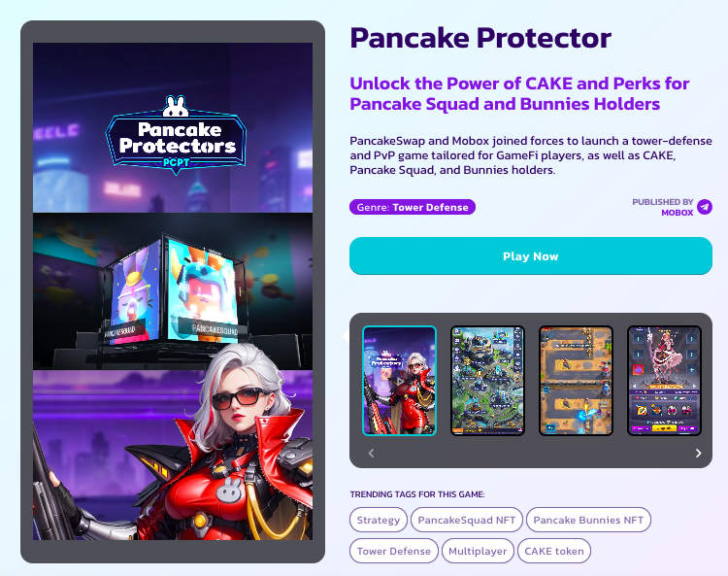Image resolution: width=728 pixels, height=576 pixels.
Task: Select the Multiplayer tag
Action: (x=478, y=551)
